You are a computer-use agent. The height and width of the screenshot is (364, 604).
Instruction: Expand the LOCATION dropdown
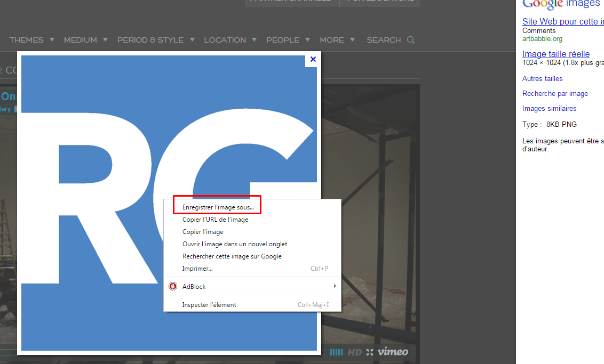[231, 40]
